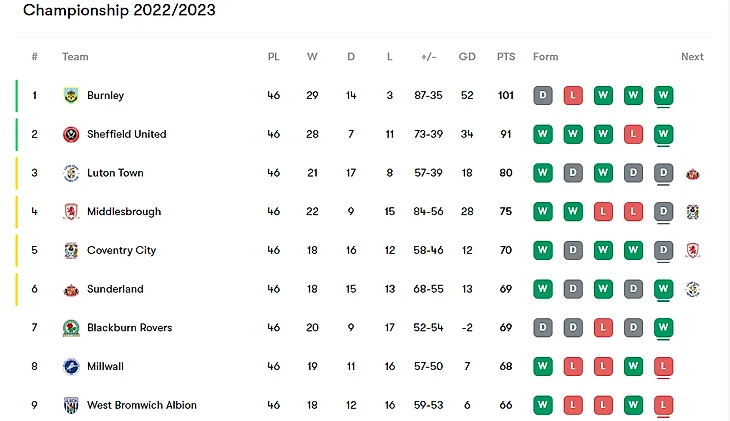Open Burnley's red L form result

(573, 95)
